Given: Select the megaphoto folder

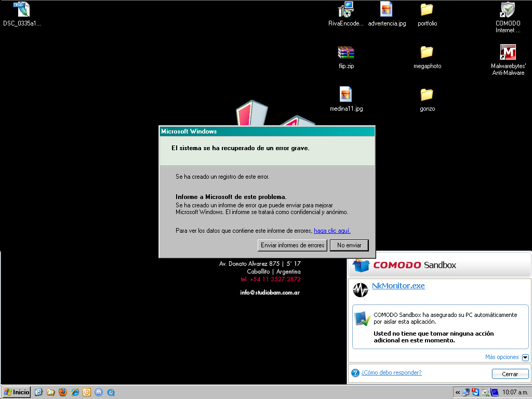Looking at the screenshot, I should [427, 52].
